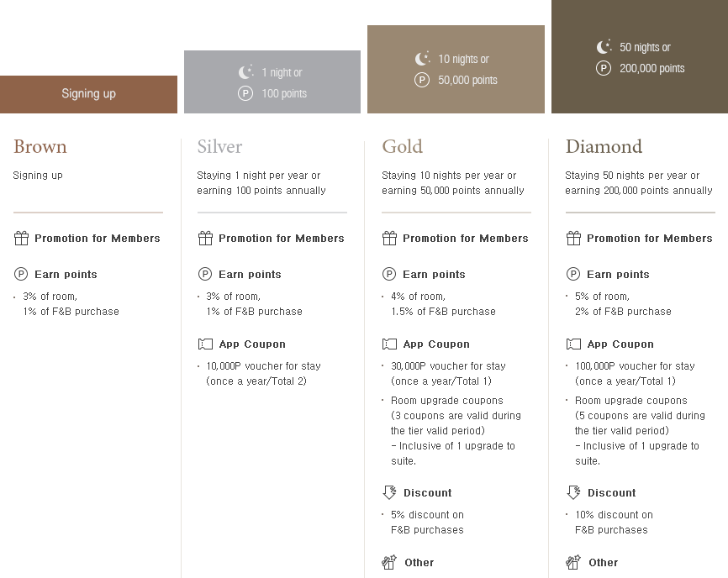Select the gray 1 night tier banner

[272, 81]
